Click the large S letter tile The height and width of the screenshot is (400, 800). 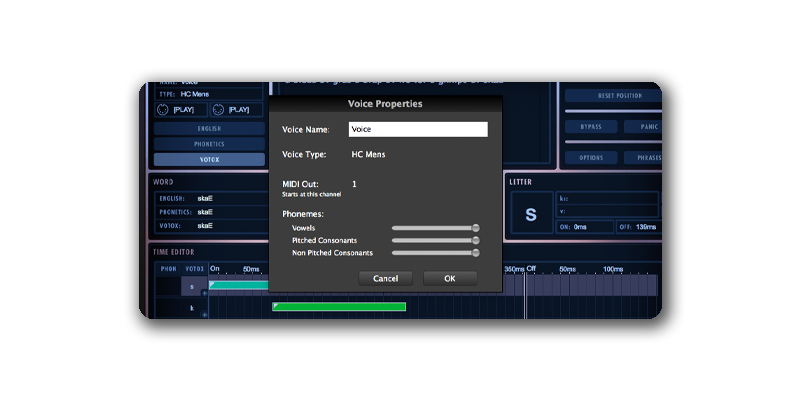click(x=531, y=214)
